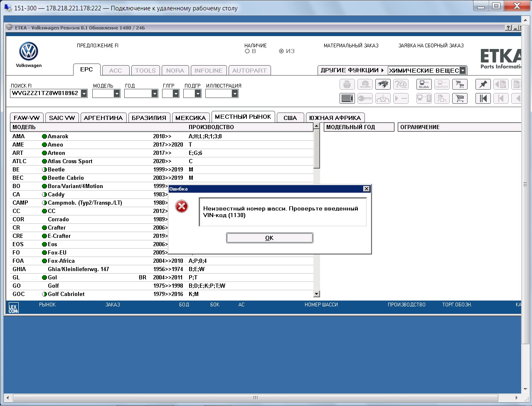Jump to first with skip-start icon

483,98
